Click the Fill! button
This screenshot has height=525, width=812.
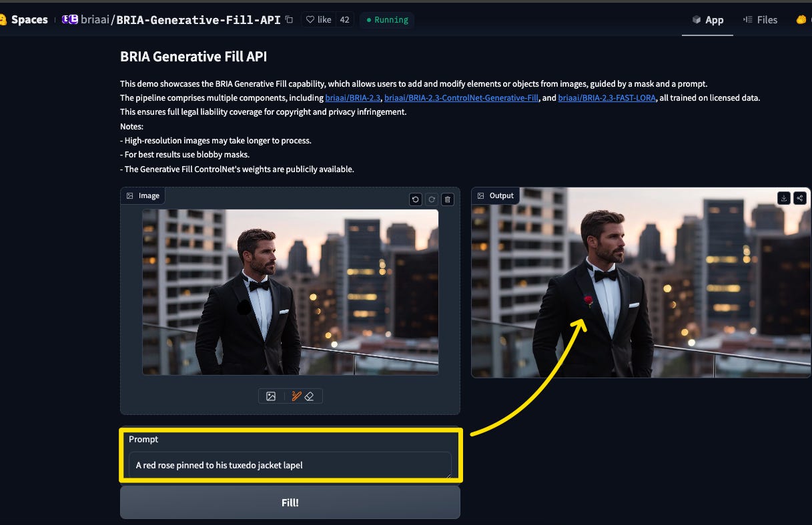pos(290,502)
